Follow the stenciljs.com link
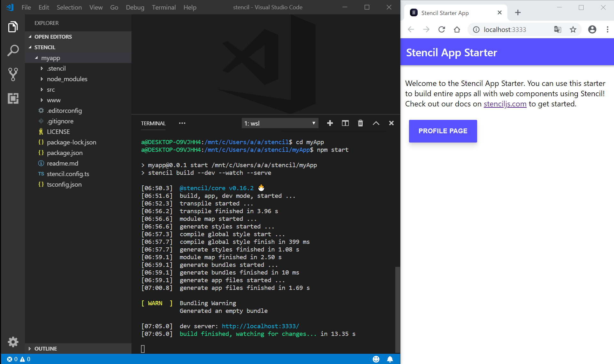This screenshot has width=614, height=364. [x=505, y=104]
